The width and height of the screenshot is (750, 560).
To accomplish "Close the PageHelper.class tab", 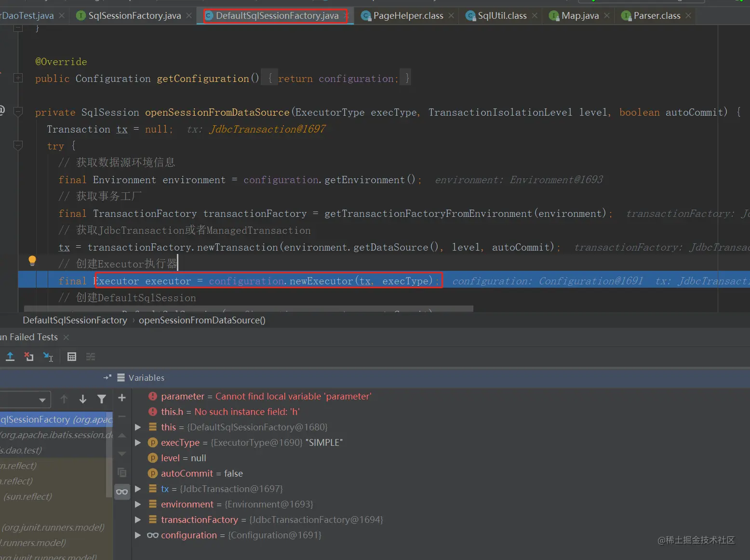I will click(451, 16).
